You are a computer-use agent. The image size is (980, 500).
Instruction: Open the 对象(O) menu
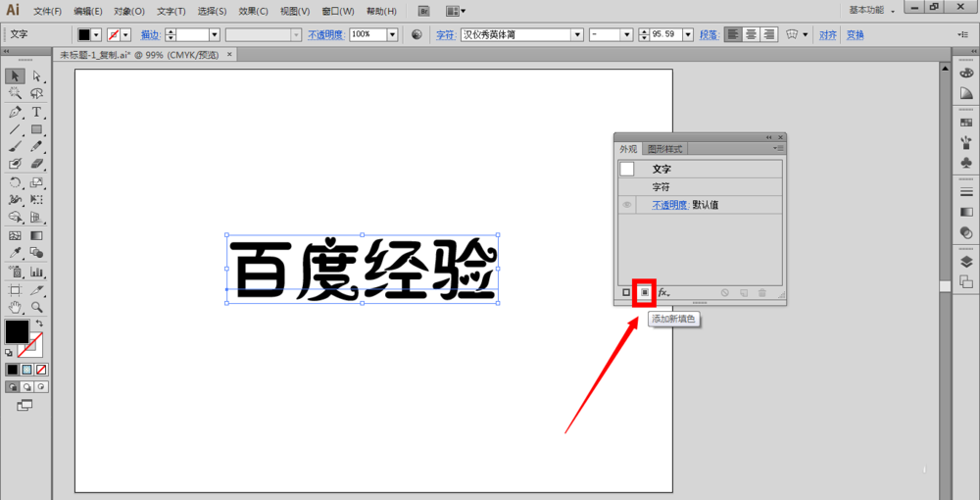[x=129, y=11]
